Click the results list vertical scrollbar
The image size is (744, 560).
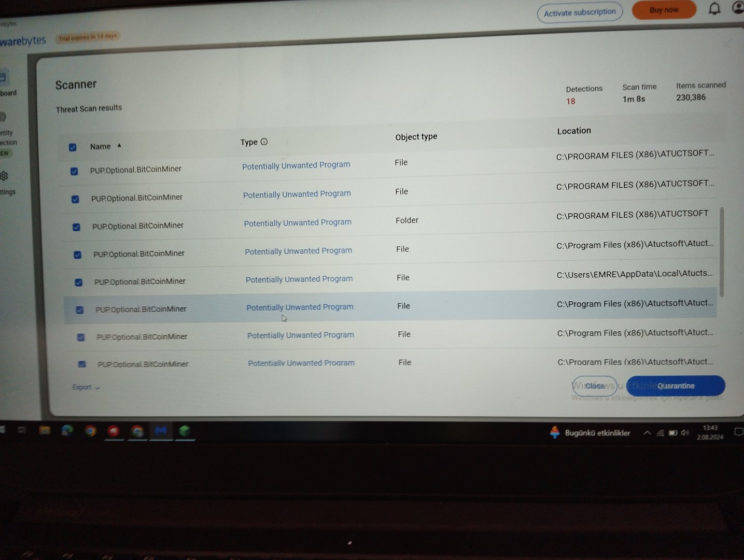tap(721, 253)
